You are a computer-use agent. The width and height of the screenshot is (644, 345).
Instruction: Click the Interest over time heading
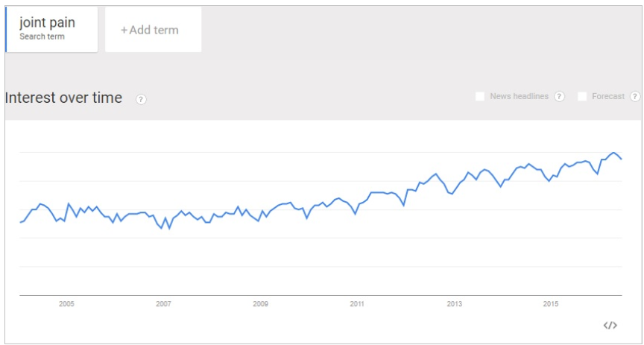[63, 98]
